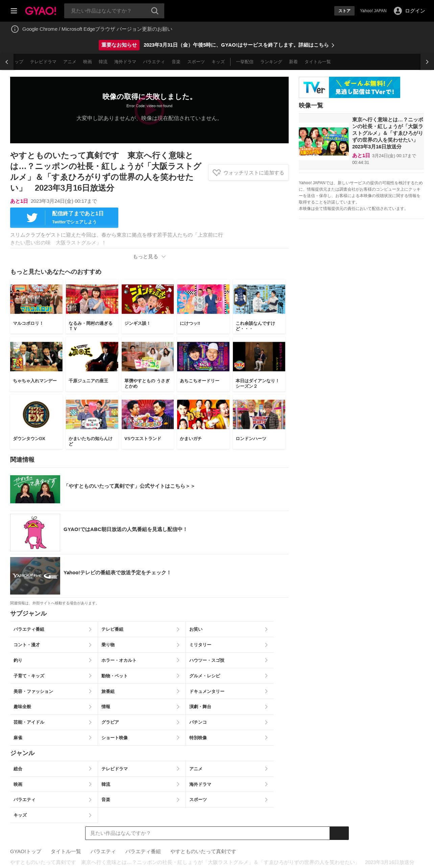The height and width of the screenshot is (868, 434).
Task: Click ウォッチリストに追加する button
Action: coord(248,172)
